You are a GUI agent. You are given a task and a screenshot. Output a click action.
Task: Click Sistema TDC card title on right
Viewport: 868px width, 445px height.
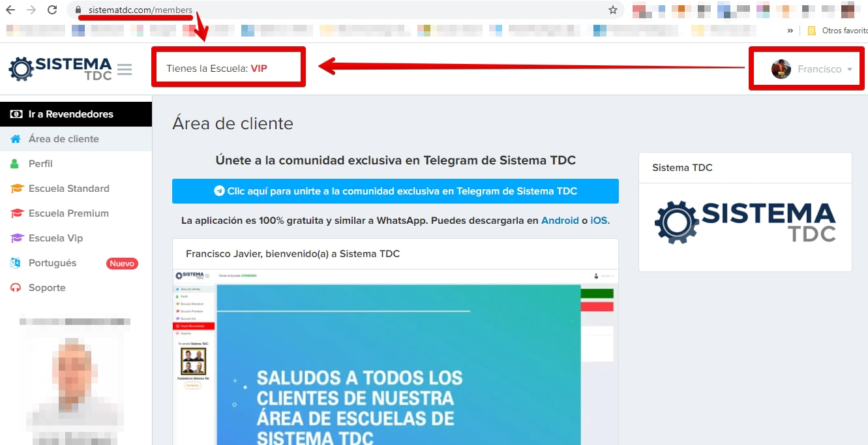click(x=682, y=168)
